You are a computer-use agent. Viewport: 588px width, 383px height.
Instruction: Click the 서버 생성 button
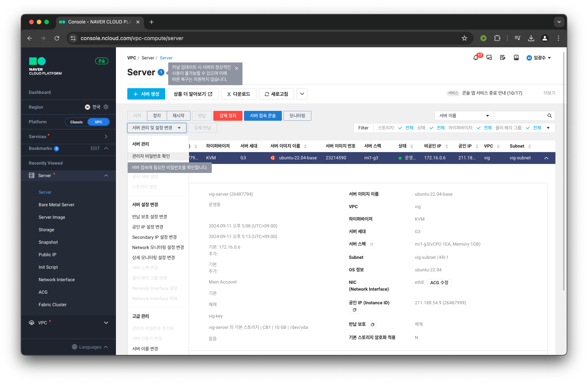tap(146, 94)
